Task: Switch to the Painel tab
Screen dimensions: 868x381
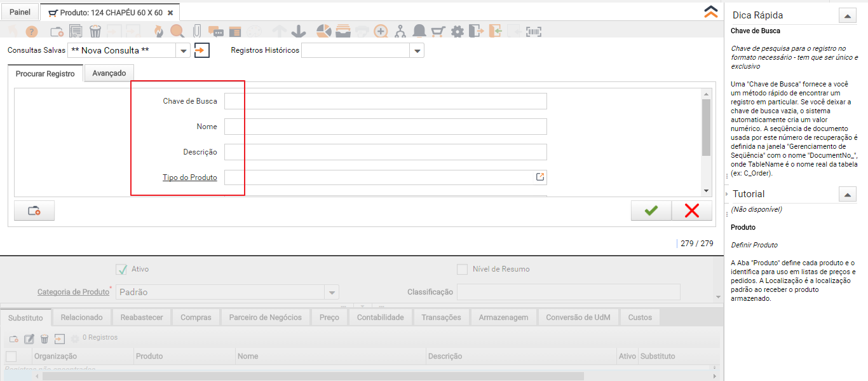Action: tap(20, 12)
